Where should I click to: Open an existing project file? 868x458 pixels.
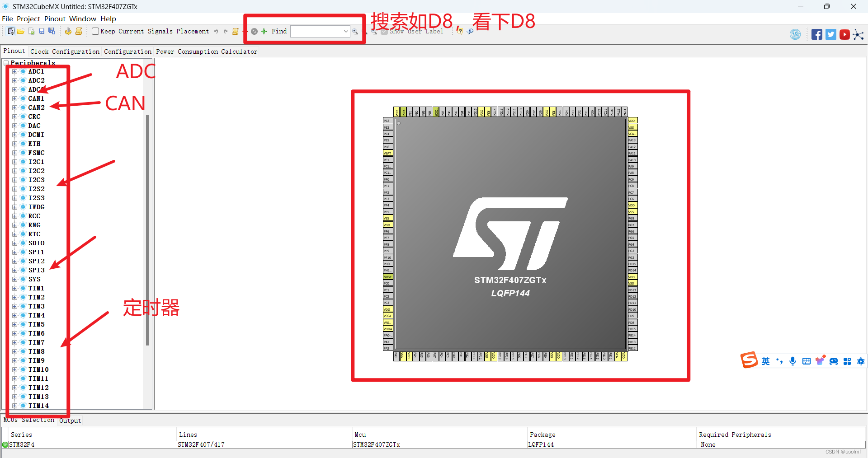click(x=21, y=31)
